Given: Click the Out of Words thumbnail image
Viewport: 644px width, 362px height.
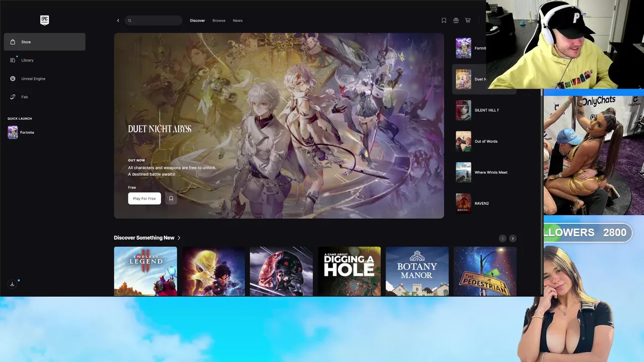Looking at the screenshot, I should tap(463, 141).
